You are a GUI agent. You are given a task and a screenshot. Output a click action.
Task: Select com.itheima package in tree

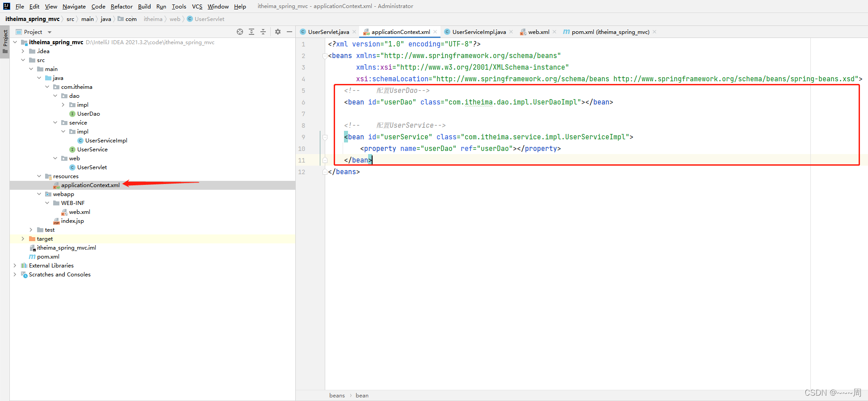(76, 87)
